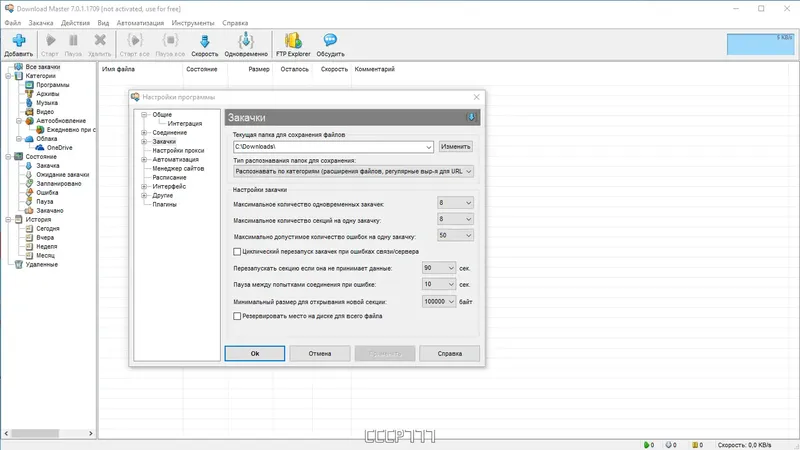Select the Музыка category icon
This screenshot has height=450, width=800.
pyautogui.click(x=30, y=103)
